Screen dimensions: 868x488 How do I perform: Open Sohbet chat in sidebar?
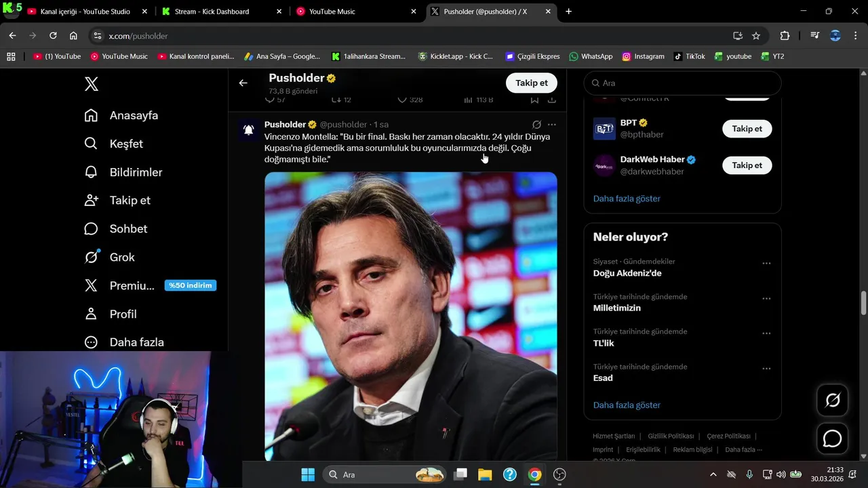(x=115, y=229)
